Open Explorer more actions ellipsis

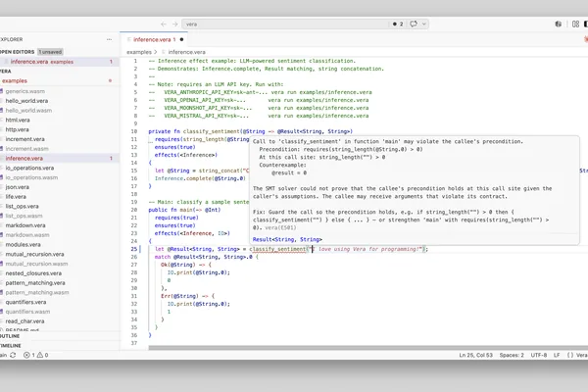pyautogui.click(x=109, y=39)
